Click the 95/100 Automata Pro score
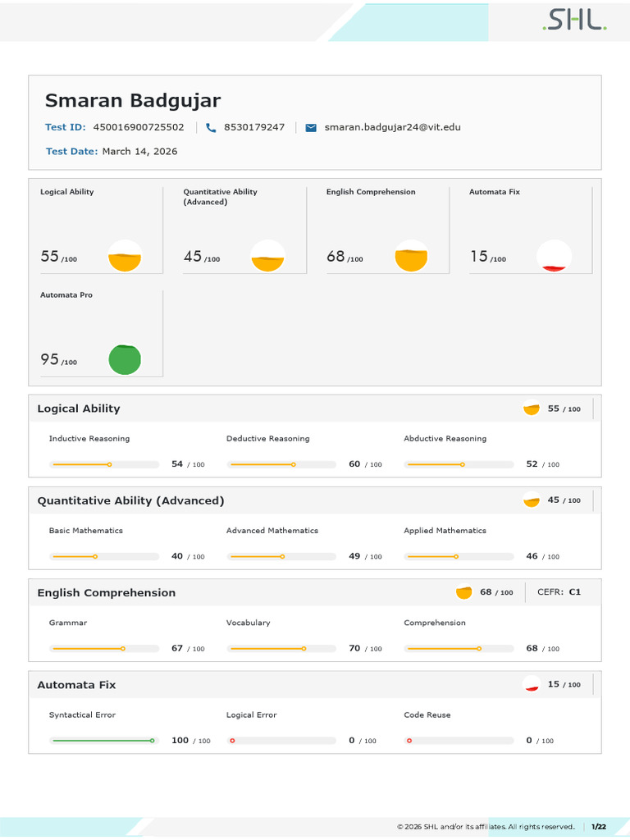Screen dimensions: 630x840 59,359
